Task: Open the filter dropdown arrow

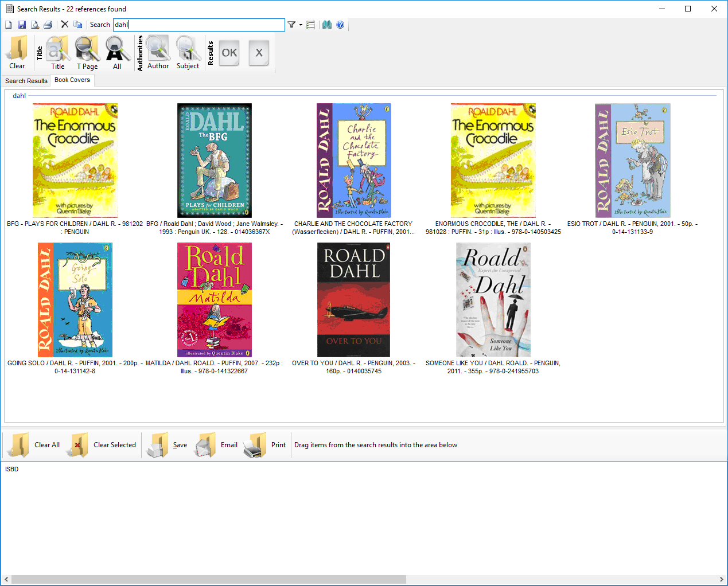Action: (x=301, y=25)
